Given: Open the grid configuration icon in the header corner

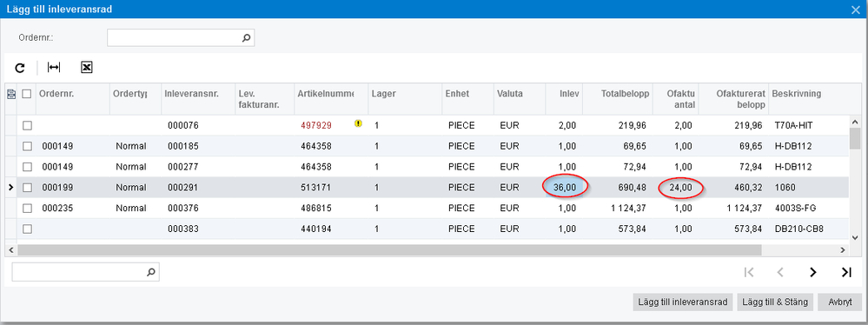Looking at the screenshot, I should tap(10, 94).
